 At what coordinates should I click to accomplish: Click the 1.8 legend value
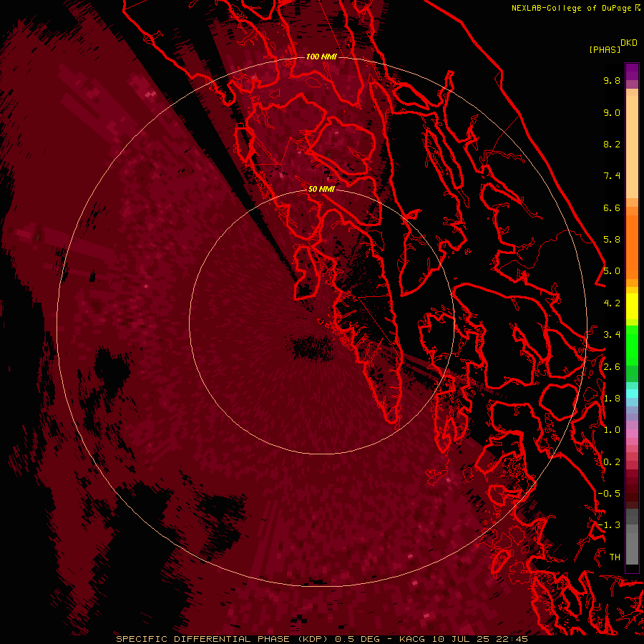pyautogui.click(x=612, y=399)
